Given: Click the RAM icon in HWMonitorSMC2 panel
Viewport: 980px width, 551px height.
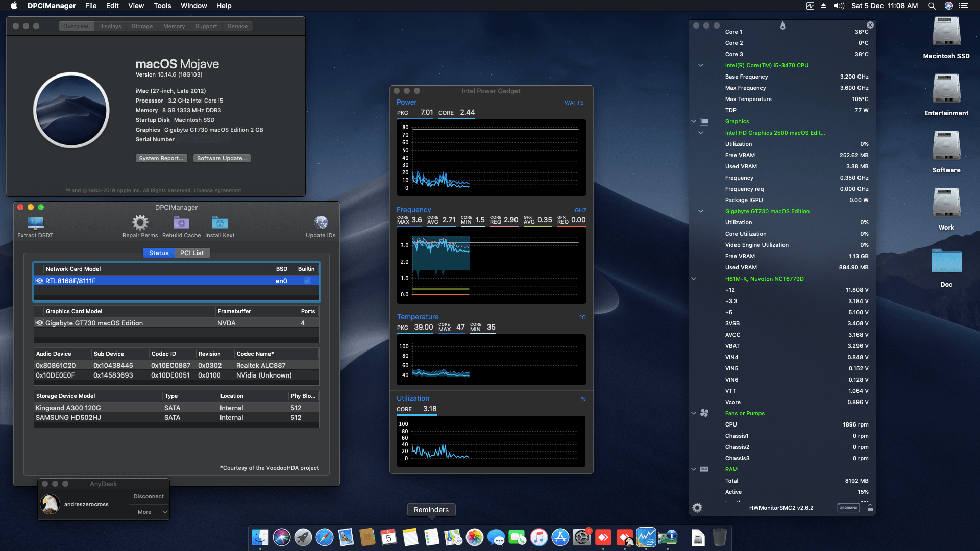Looking at the screenshot, I should click(705, 469).
